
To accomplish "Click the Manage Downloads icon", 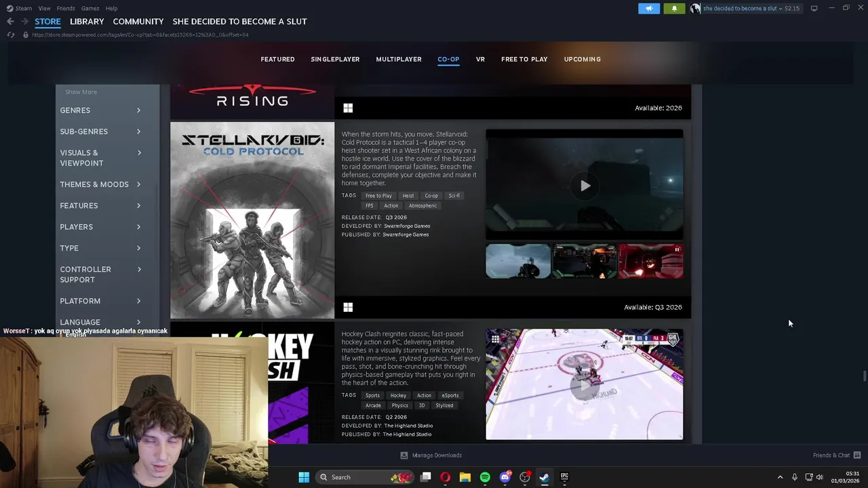I will click(x=404, y=455).
